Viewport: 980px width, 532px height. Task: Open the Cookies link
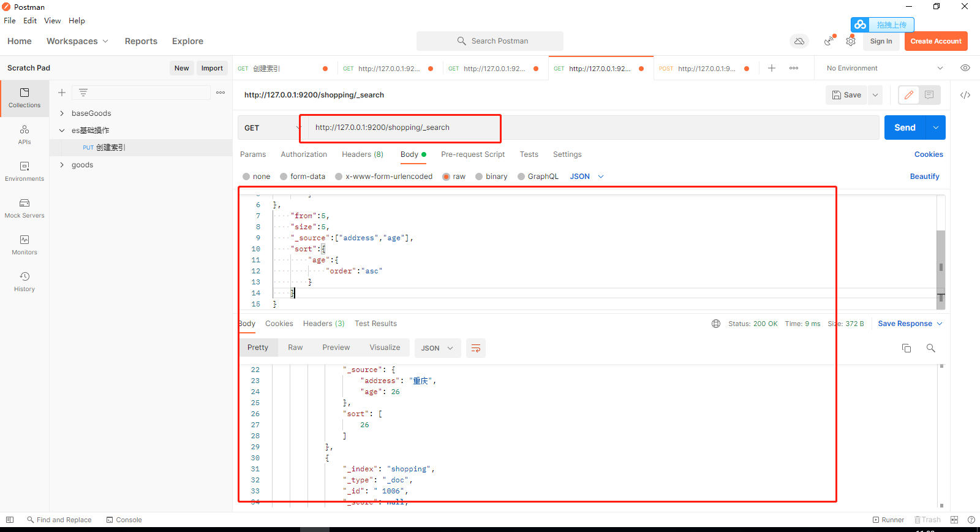[x=929, y=154]
